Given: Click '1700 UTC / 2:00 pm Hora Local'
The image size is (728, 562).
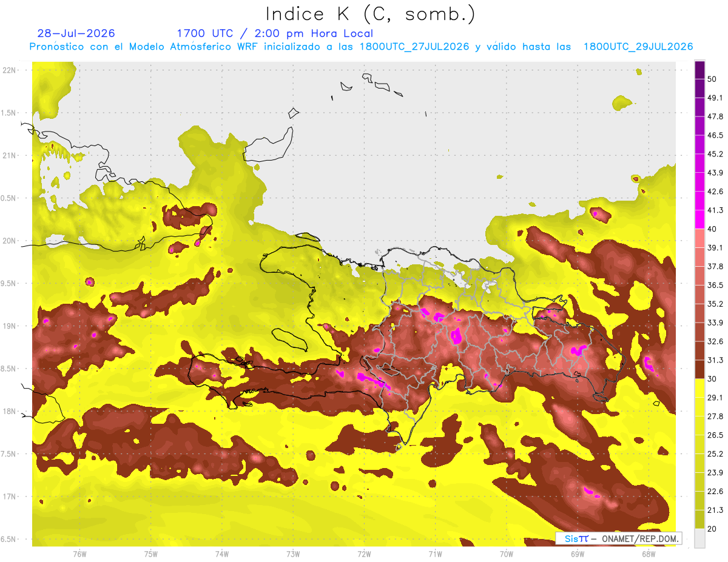Looking at the screenshot, I should pyautogui.click(x=275, y=33).
